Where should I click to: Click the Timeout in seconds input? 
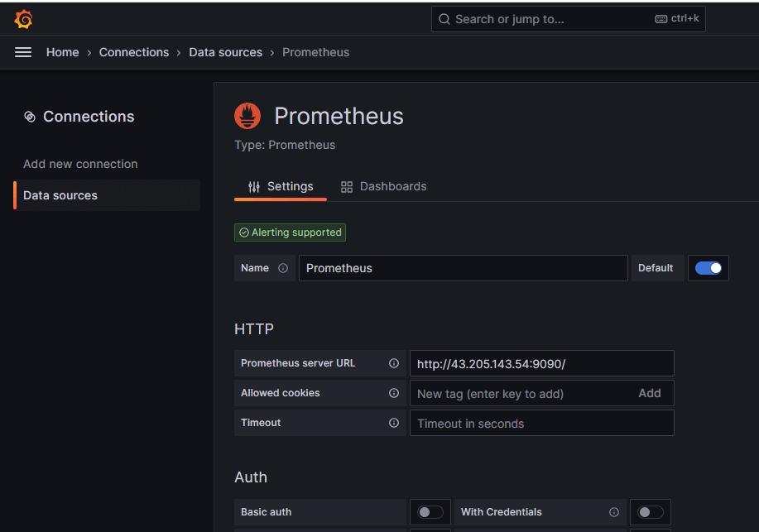tap(541, 423)
